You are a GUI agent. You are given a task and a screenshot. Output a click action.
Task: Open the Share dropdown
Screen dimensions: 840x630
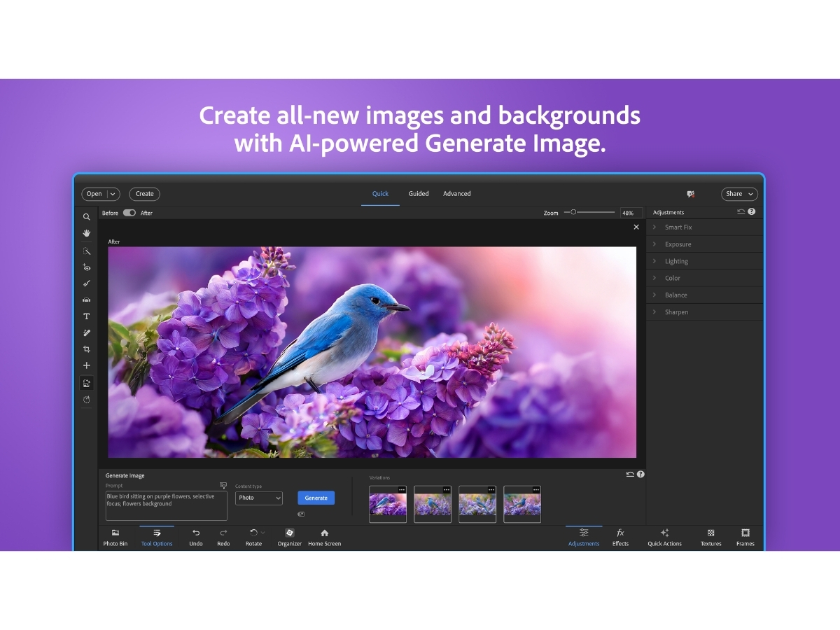pos(739,194)
